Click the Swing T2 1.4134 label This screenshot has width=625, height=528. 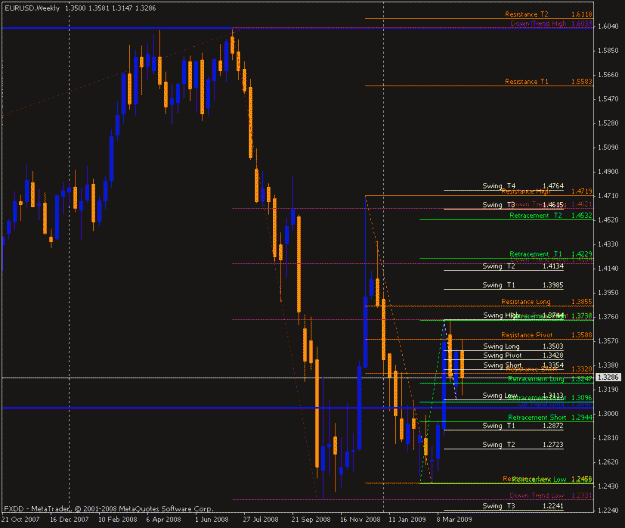tap(523, 266)
